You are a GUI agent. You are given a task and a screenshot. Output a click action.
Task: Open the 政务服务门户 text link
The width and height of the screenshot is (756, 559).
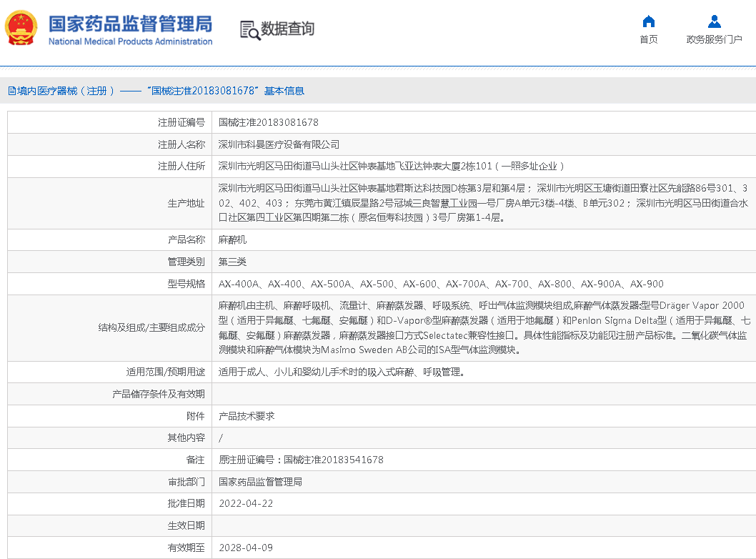click(714, 39)
